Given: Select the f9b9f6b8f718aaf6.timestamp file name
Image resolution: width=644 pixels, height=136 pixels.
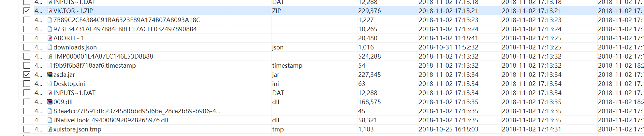Looking at the screenshot, I should (x=95, y=65).
